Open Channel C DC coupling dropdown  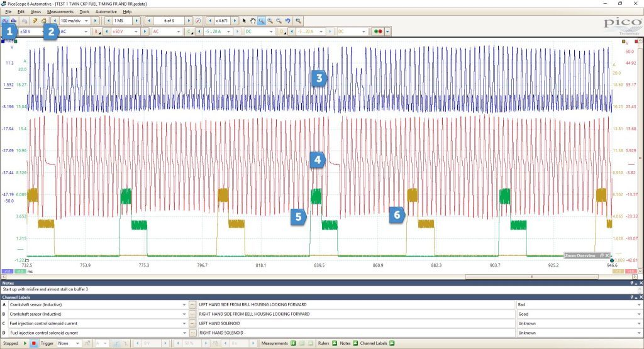270,31
